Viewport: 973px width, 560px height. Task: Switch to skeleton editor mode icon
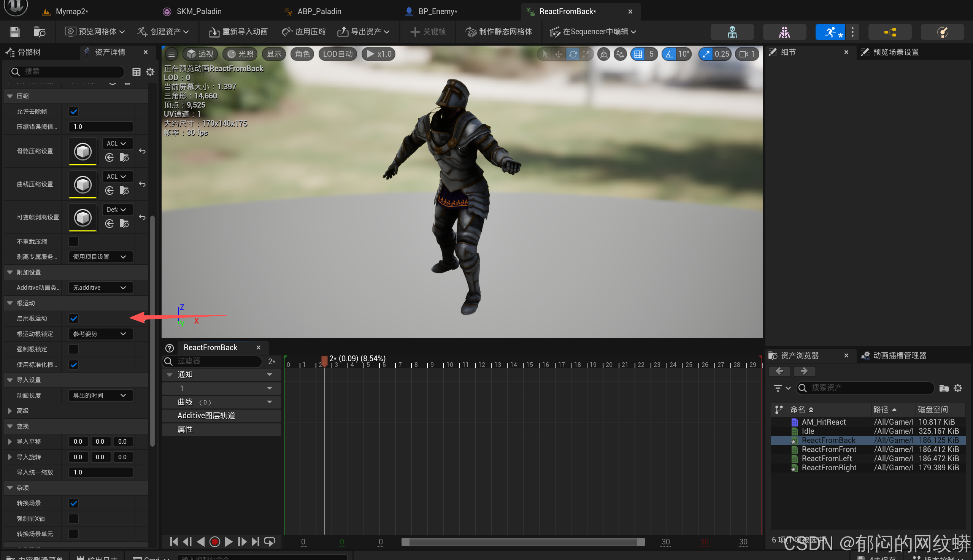[x=732, y=32]
